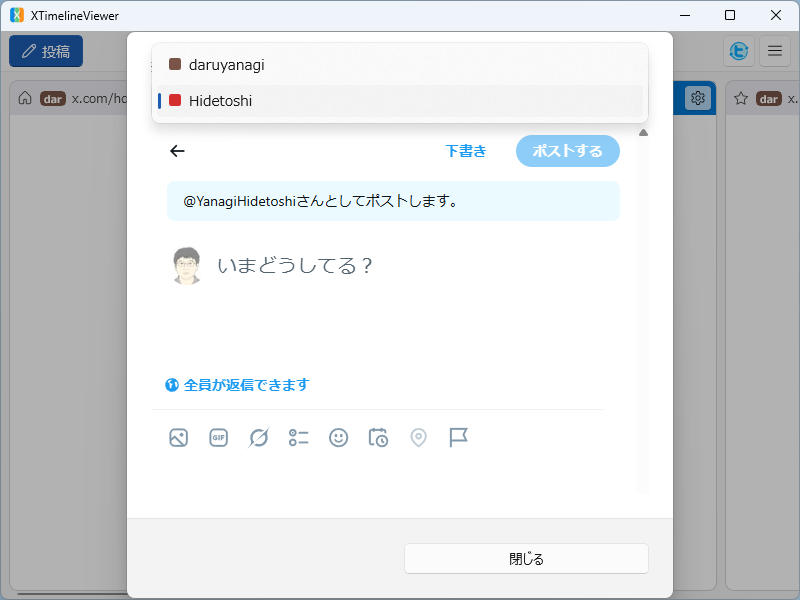Screen dimensions: 800x600
Task: Open 全員が返信できます reply settings
Action: point(246,385)
